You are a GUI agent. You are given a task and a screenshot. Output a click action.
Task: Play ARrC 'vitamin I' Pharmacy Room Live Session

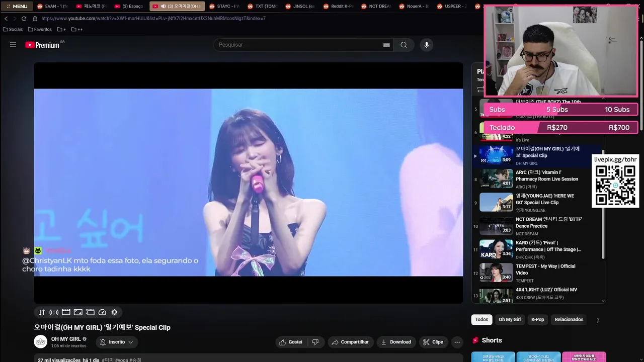click(536, 178)
